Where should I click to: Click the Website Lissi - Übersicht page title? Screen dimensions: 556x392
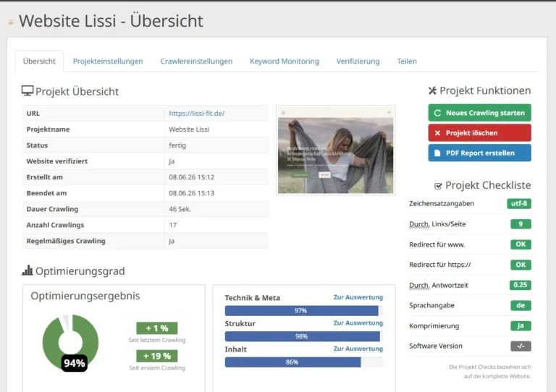(x=111, y=21)
